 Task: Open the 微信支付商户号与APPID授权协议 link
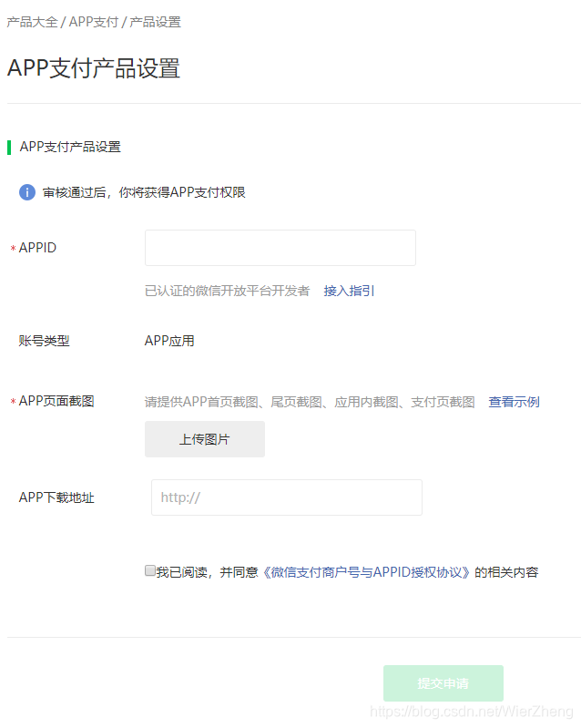pyautogui.click(x=366, y=572)
